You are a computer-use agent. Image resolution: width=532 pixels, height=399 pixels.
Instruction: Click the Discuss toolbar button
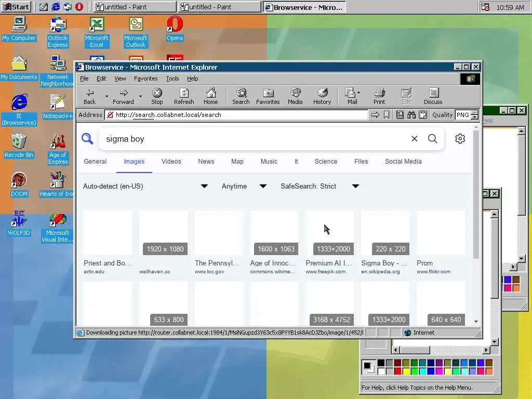[433, 96]
